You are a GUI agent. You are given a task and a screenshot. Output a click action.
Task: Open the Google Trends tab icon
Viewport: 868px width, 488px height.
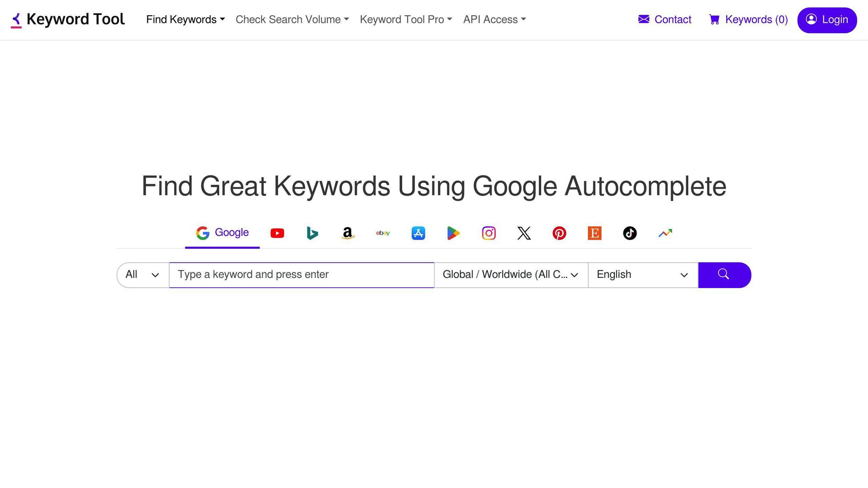tap(665, 233)
